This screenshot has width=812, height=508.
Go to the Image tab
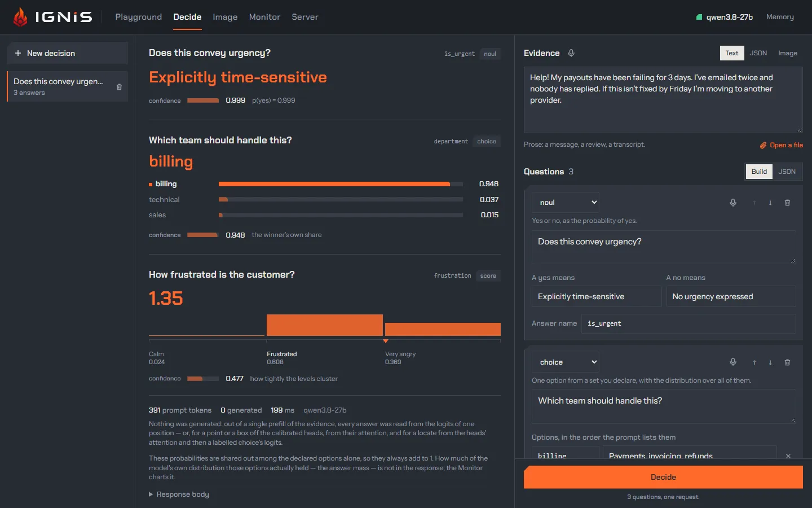click(x=225, y=17)
